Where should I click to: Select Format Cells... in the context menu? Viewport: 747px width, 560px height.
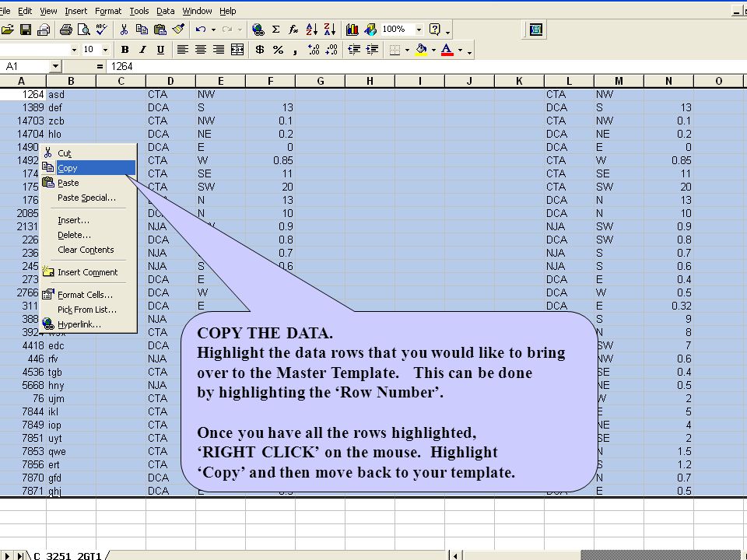click(89, 295)
